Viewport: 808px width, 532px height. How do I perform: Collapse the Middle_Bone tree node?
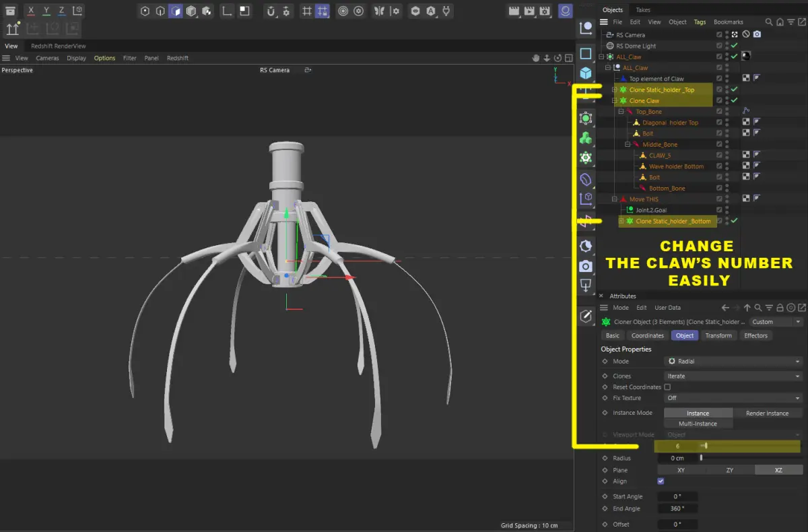coord(628,144)
